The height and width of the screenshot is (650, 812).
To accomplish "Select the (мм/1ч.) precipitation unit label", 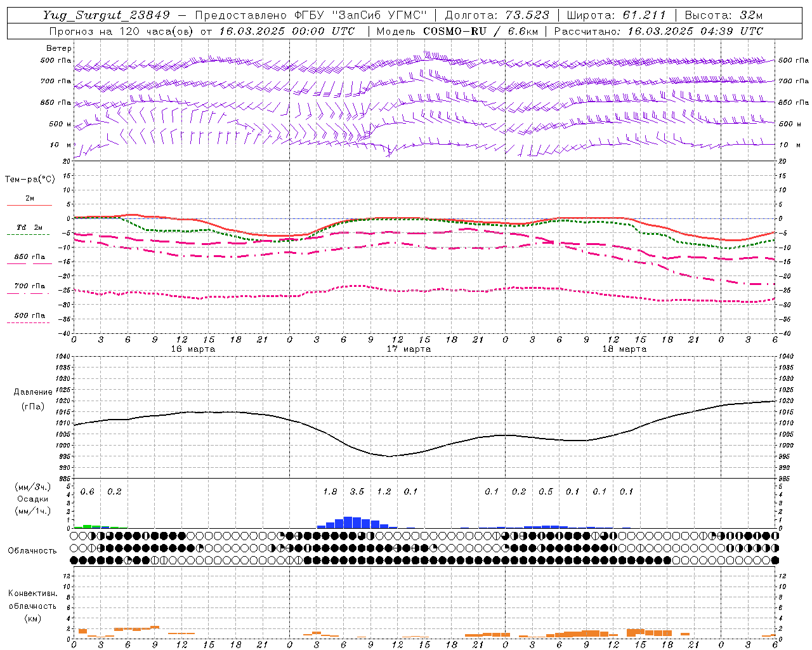I will pyautogui.click(x=33, y=511).
